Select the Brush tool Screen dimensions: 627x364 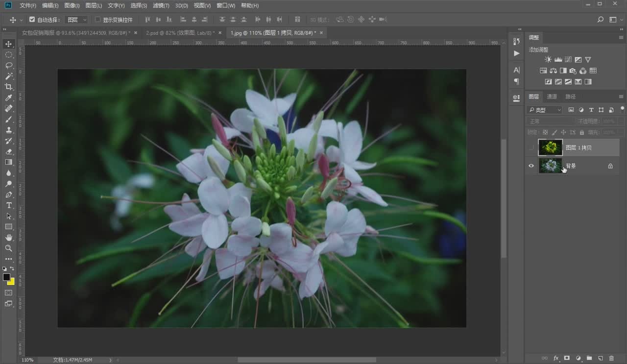click(9, 120)
